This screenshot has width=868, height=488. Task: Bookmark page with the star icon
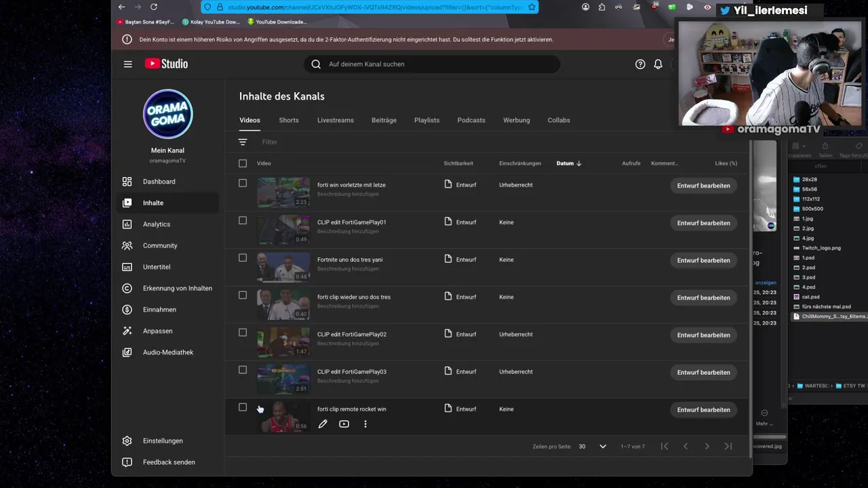pos(532,7)
